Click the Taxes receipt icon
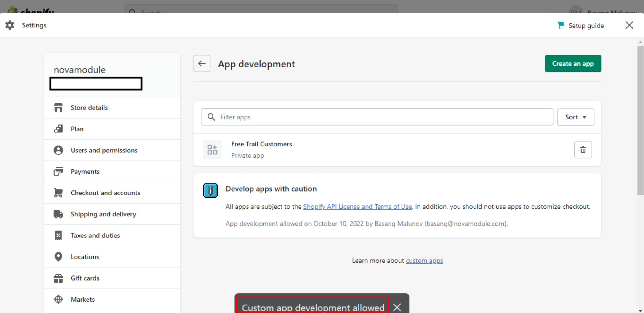The height and width of the screenshot is (313, 644). (58, 235)
